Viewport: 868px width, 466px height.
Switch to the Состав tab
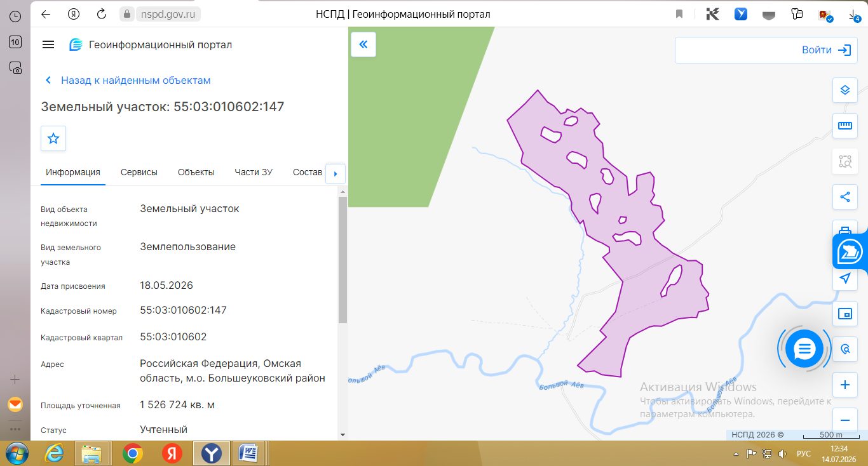point(308,172)
